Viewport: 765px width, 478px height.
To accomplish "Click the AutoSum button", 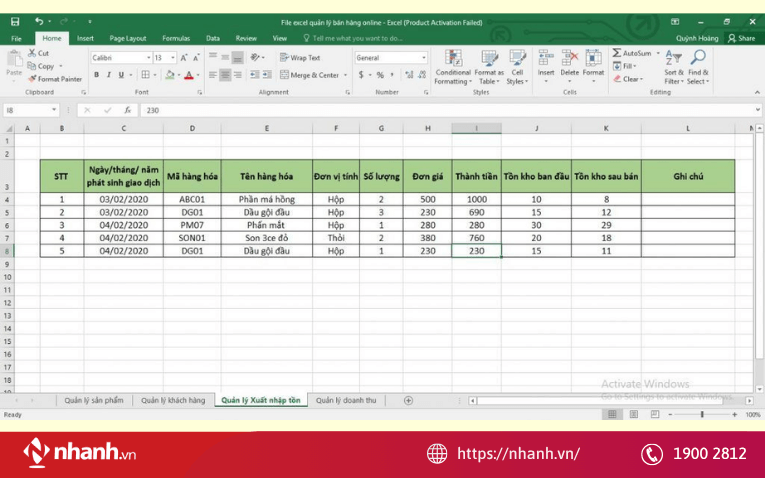I will pyautogui.click(x=633, y=53).
